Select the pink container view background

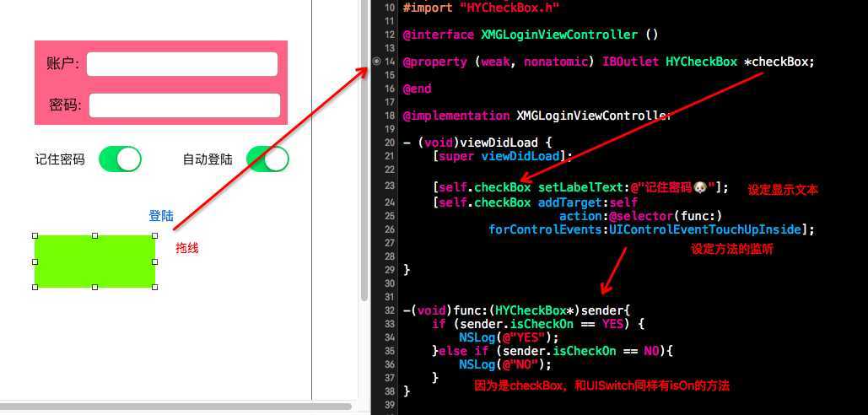(160, 83)
